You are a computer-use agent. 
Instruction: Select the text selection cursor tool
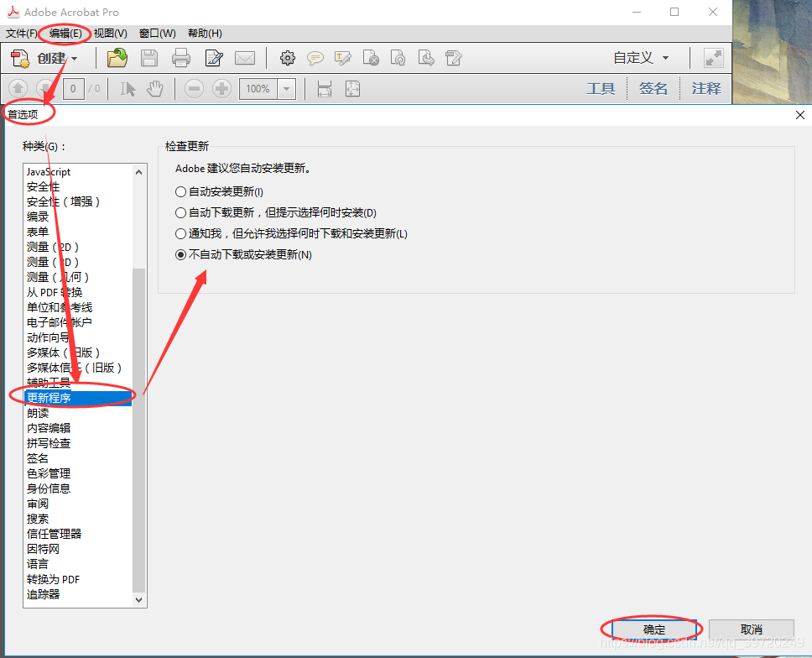pos(128,89)
